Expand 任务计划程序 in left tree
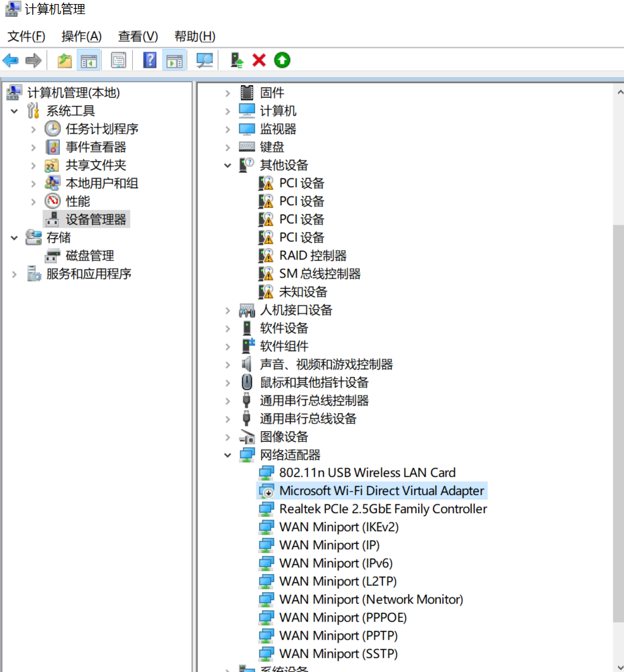This screenshot has height=672, width=624. (34, 129)
